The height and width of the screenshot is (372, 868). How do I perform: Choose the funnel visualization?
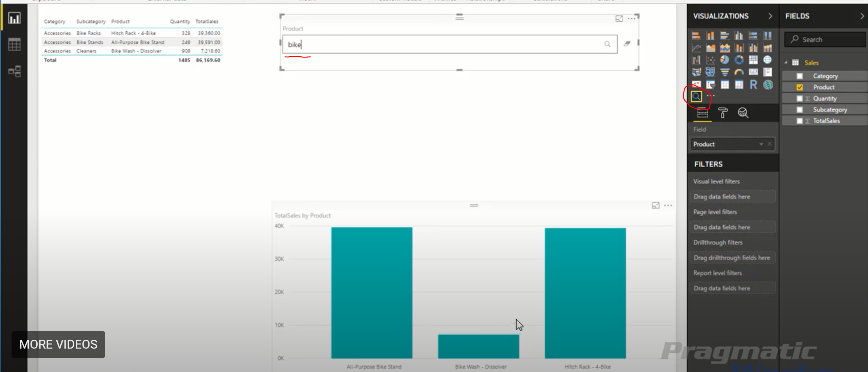click(724, 72)
